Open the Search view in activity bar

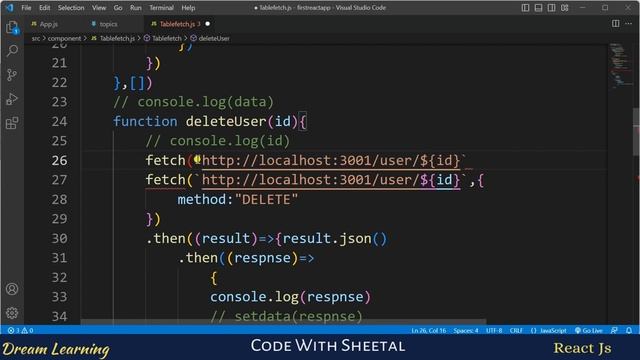coord(12,51)
